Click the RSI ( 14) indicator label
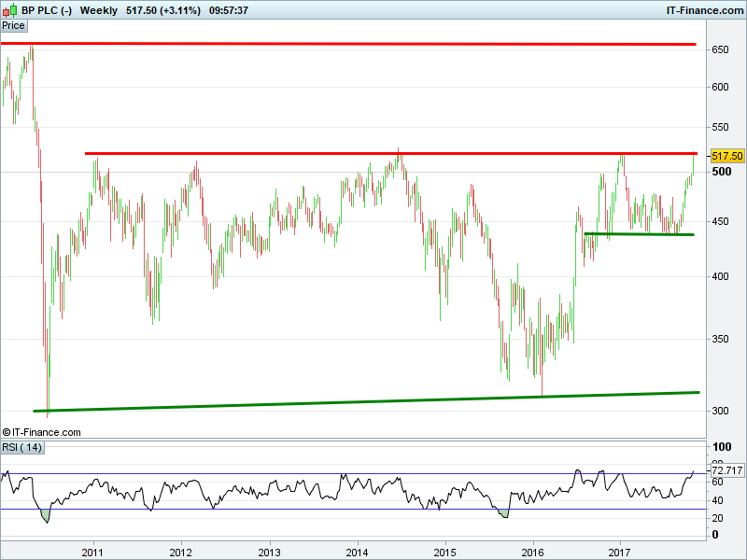 point(21,448)
